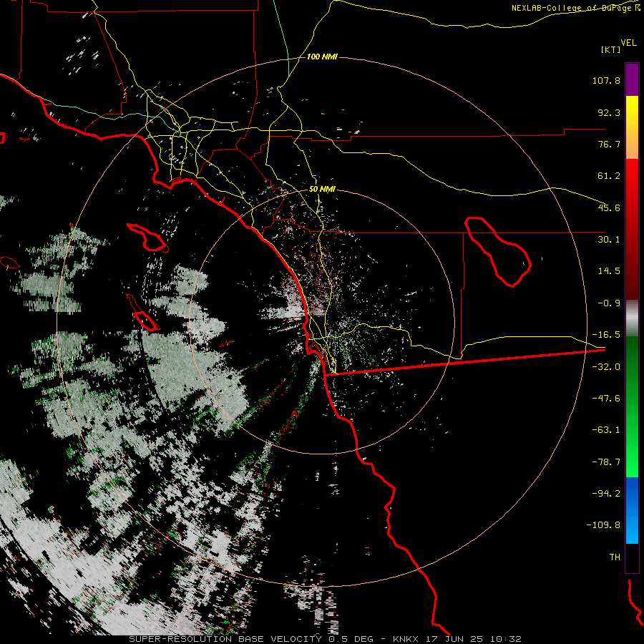This screenshot has width=644, height=644.
Task: Click the blue segment of the velocity color bar
Action: tap(632, 510)
